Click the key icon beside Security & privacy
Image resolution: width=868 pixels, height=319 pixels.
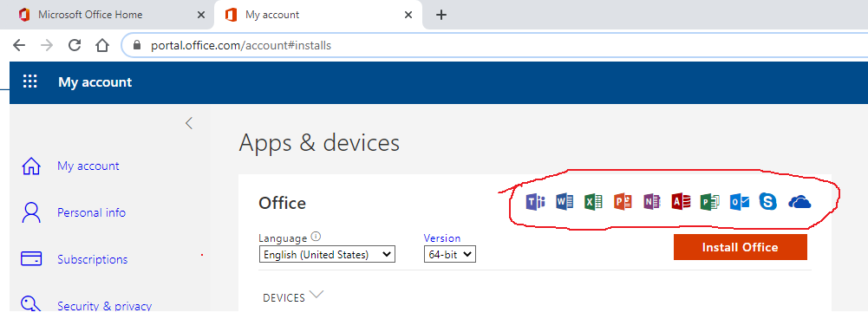coord(29,304)
